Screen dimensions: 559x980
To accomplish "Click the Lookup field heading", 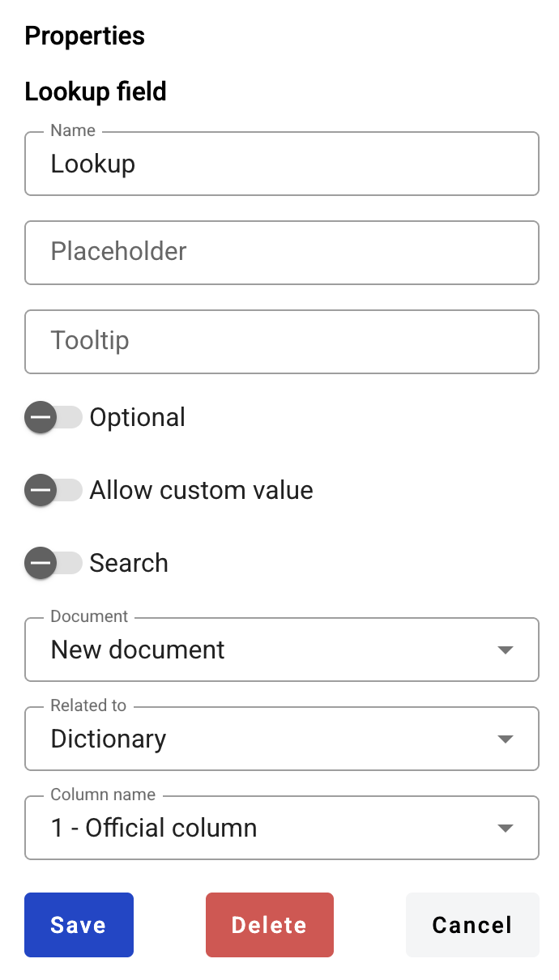I will tap(95, 92).
